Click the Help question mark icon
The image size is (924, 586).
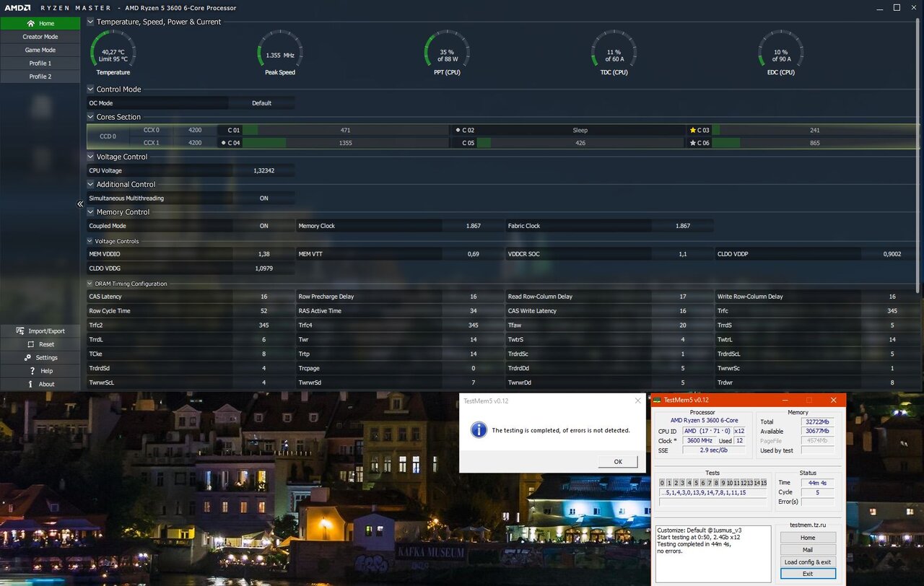click(x=32, y=370)
